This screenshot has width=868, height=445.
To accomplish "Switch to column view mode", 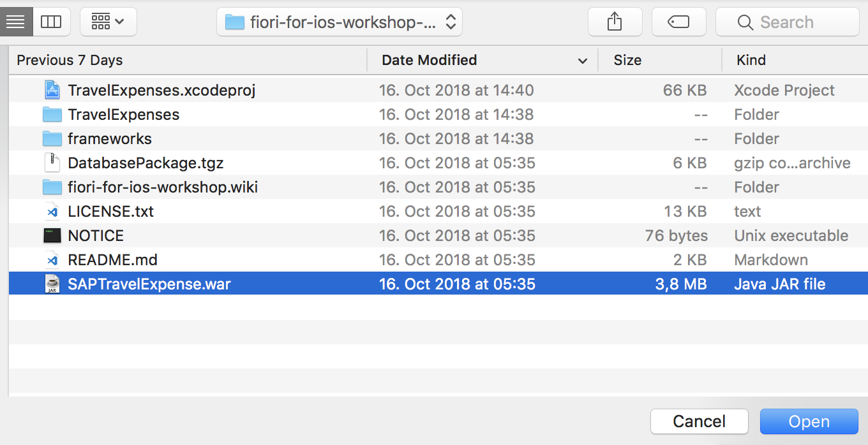I will (x=51, y=22).
